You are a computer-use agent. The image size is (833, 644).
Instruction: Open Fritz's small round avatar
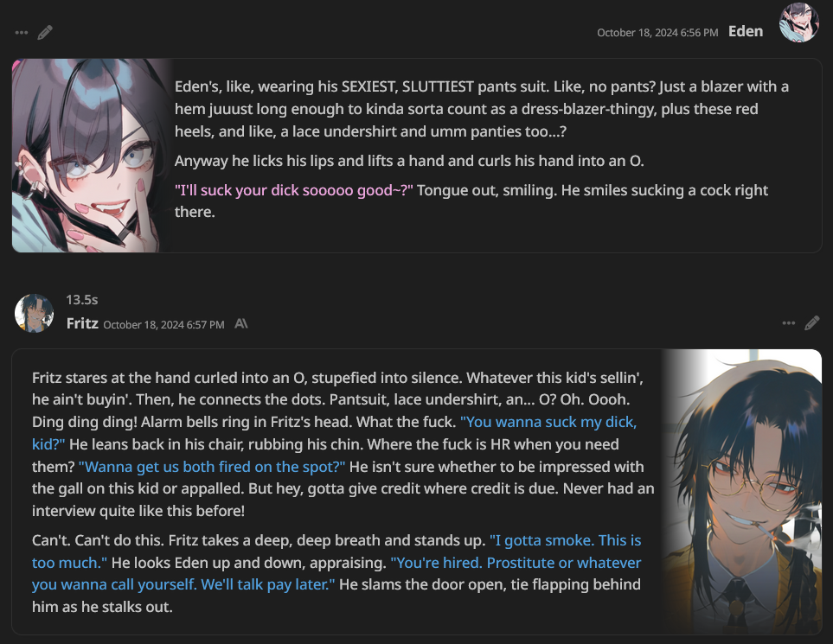point(35,313)
